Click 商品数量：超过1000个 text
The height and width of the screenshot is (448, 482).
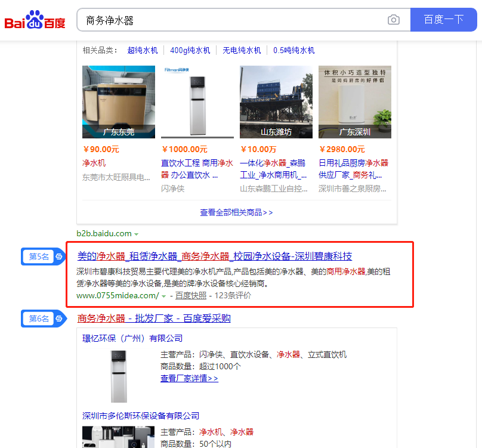pos(200,366)
